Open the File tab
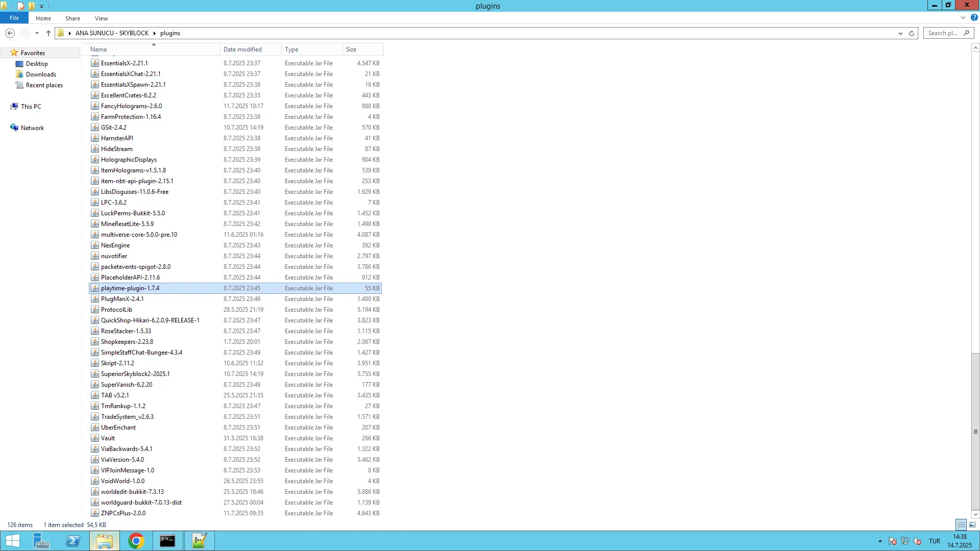Image resolution: width=980 pixels, height=551 pixels. pos(14,18)
